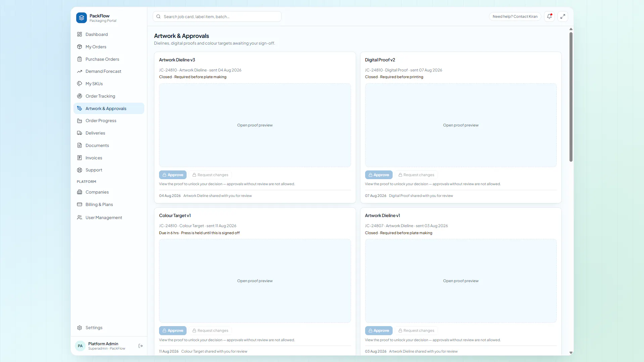Viewport: 644px width, 362px height.
Task: Click the PA avatar circle
Action: pos(80,346)
